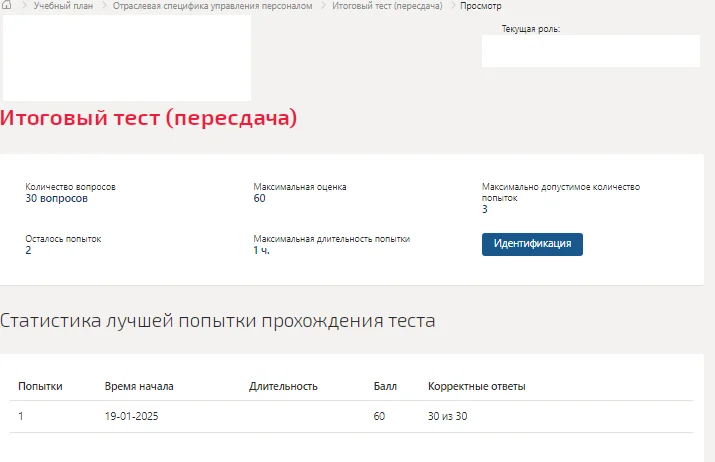Screen dimensions: 715x462
Task: Click the Длительность column header
Action: [x=283, y=386]
